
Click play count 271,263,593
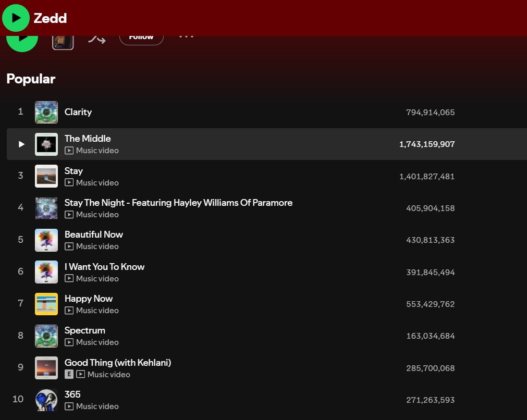coord(430,400)
